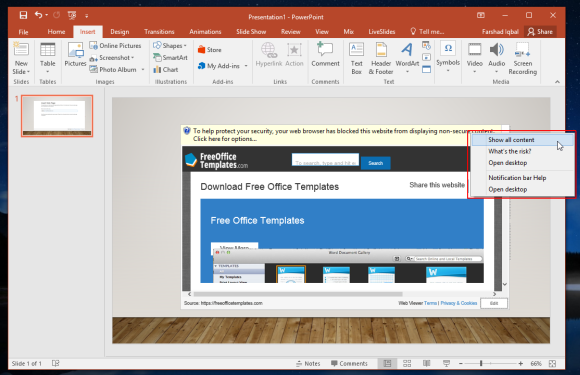Expand Shapes gallery dropdown
580x375 pixels.
coord(185,46)
